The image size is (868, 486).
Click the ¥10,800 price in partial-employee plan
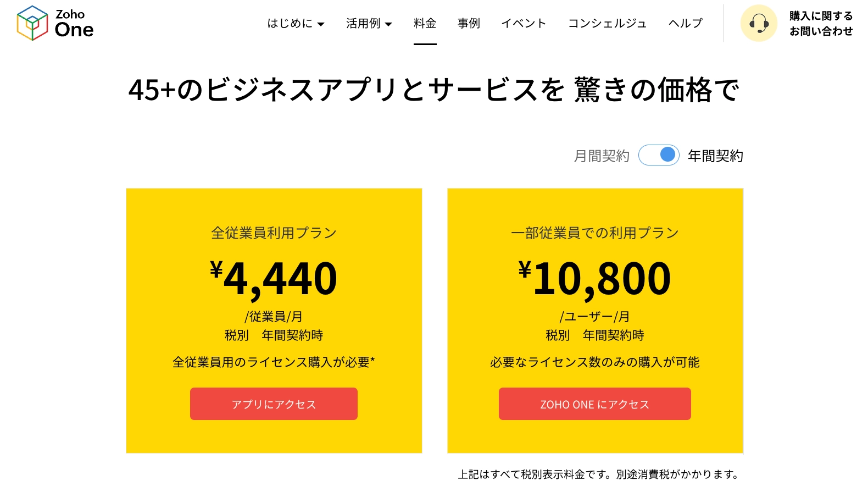pyautogui.click(x=594, y=278)
